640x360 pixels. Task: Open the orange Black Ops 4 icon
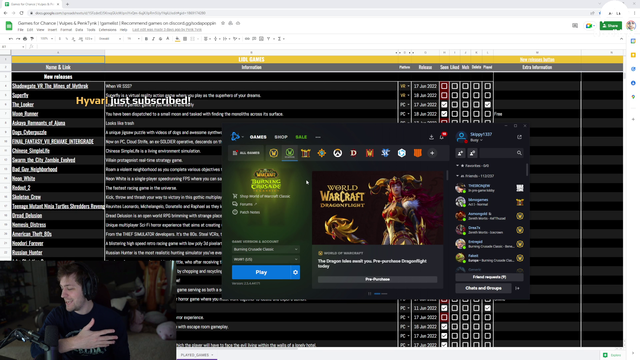[x=418, y=153]
